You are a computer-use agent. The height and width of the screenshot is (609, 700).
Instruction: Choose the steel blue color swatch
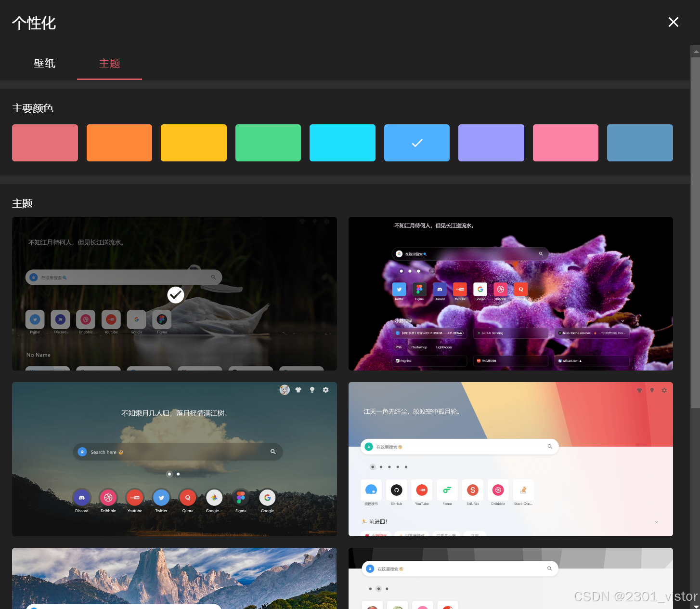640,143
